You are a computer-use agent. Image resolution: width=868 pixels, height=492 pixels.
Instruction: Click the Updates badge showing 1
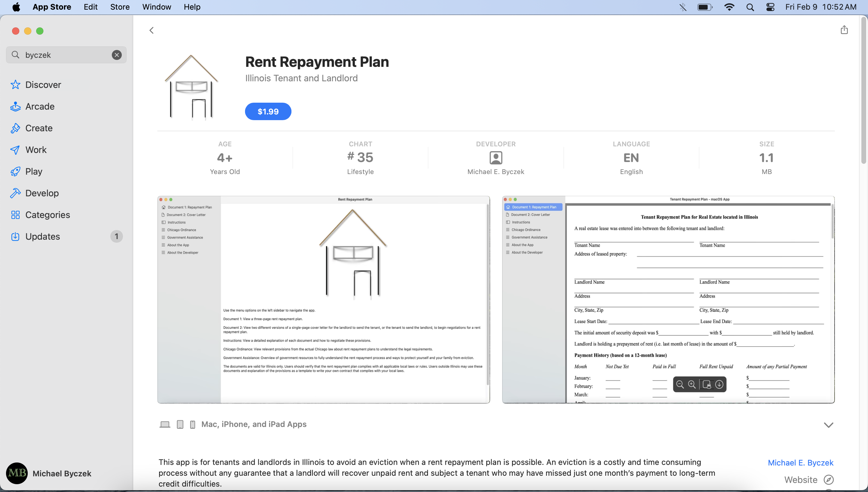pyautogui.click(x=116, y=236)
